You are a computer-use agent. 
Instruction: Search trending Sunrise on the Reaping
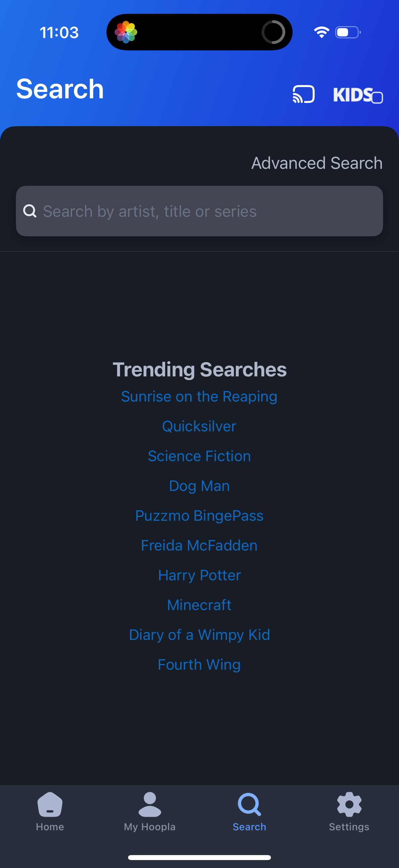click(x=199, y=397)
